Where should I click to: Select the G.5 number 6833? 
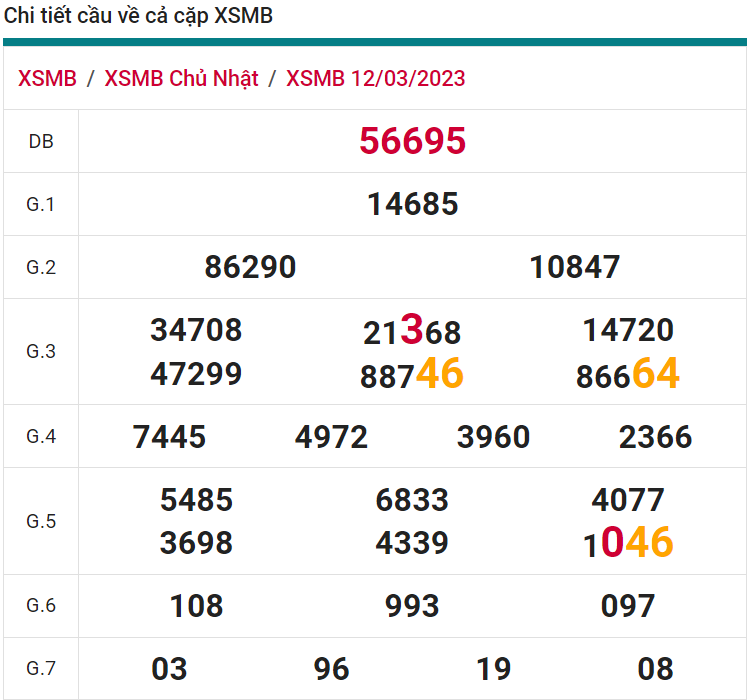412,500
